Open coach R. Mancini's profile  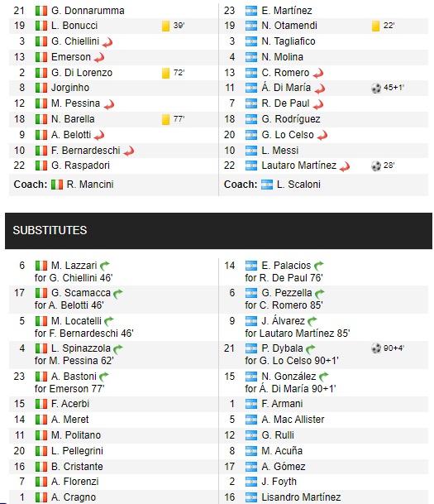point(90,185)
